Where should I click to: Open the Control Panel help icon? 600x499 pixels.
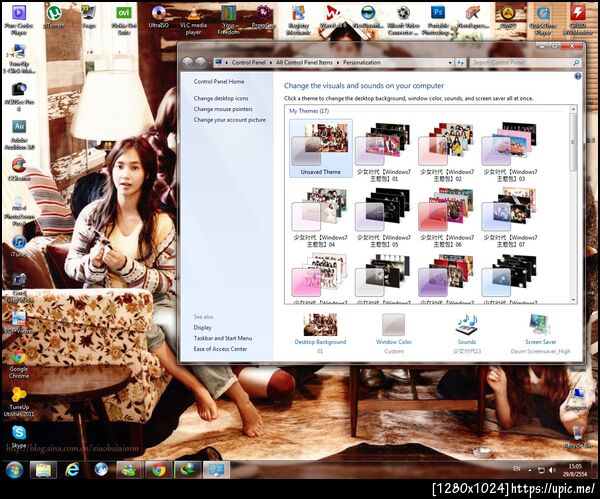[577, 76]
